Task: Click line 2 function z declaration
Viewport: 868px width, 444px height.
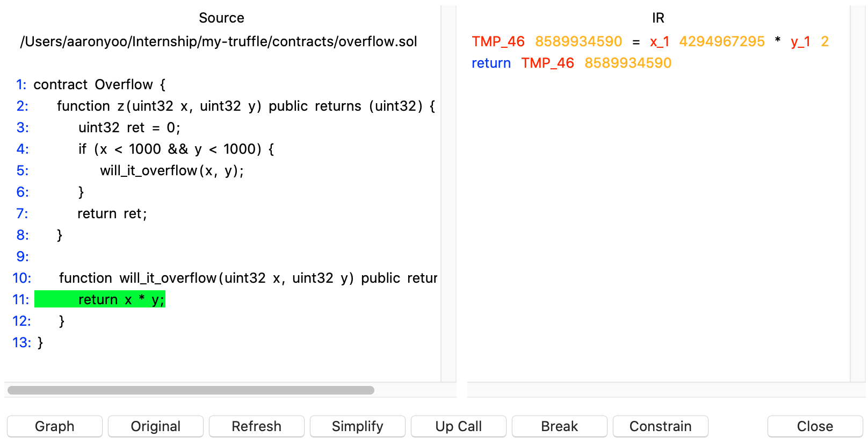Action: pos(245,106)
